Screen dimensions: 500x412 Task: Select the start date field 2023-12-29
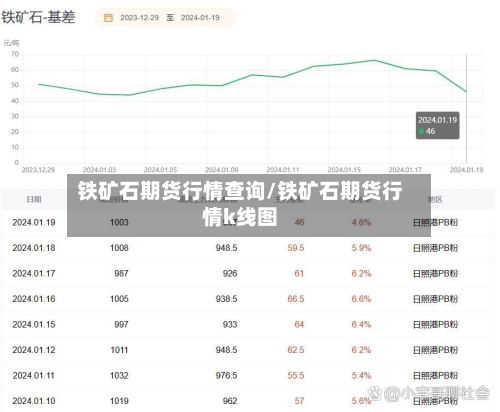point(139,18)
